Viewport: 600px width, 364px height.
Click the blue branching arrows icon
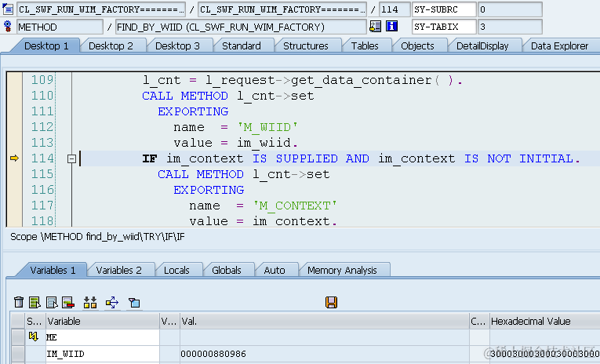tap(112, 302)
